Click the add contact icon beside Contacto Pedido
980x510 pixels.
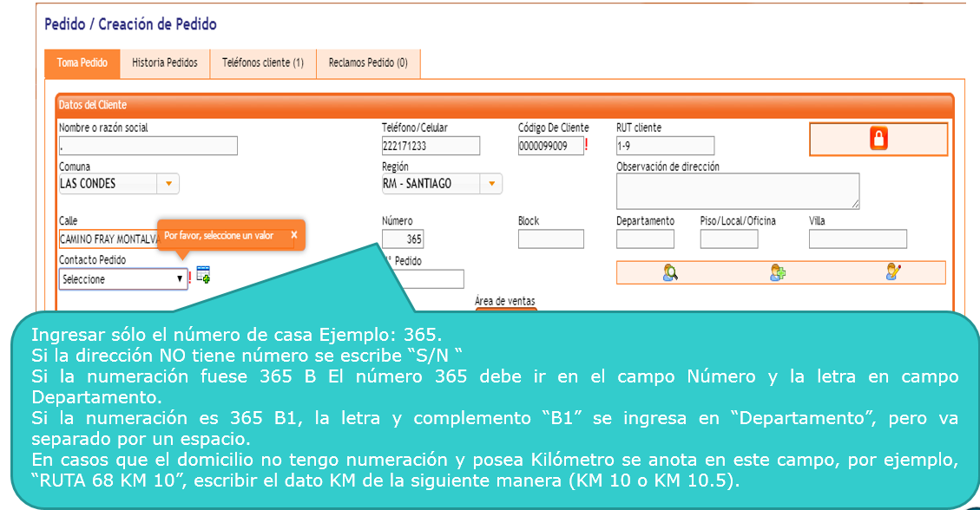(x=203, y=274)
